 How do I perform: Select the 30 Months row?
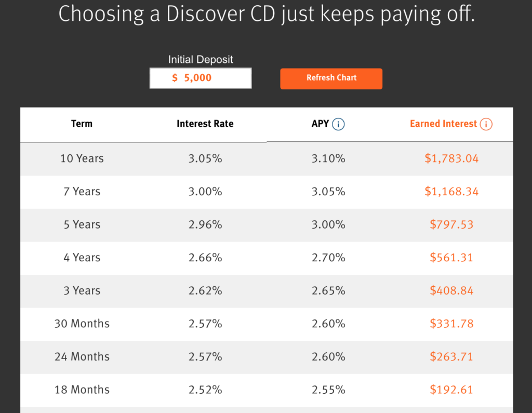(82, 323)
